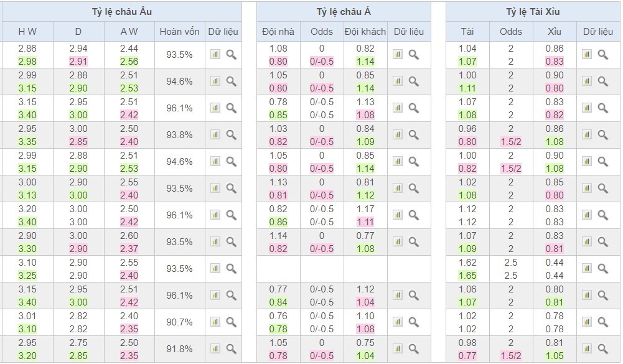Select the Tỷ lệ Tài Xỉu table title
Screen dimensions: 623x364
pyautogui.click(x=532, y=12)
